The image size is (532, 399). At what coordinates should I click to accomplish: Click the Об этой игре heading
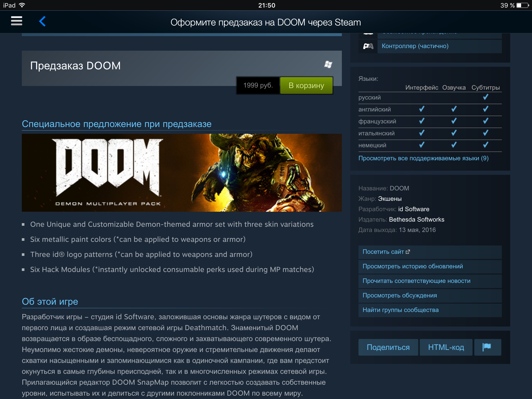pyautogui.click(x=50, y=302)
